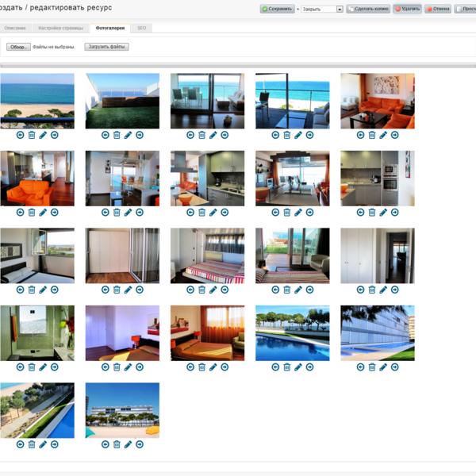Delete the green bathroom photo

click(32, 367)
